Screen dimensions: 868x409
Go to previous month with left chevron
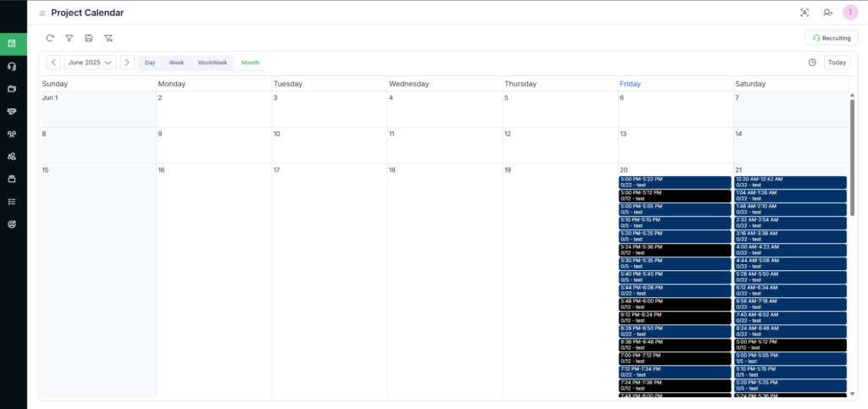[x=53, y=63]
